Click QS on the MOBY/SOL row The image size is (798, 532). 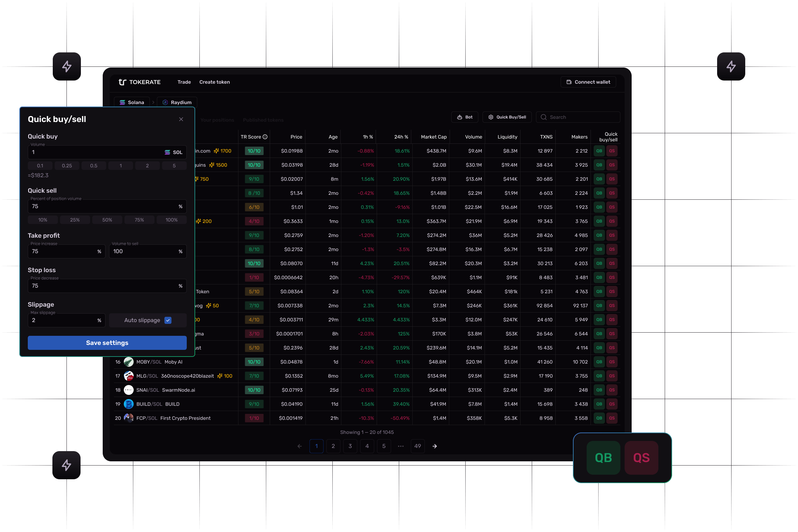[612, 362]
